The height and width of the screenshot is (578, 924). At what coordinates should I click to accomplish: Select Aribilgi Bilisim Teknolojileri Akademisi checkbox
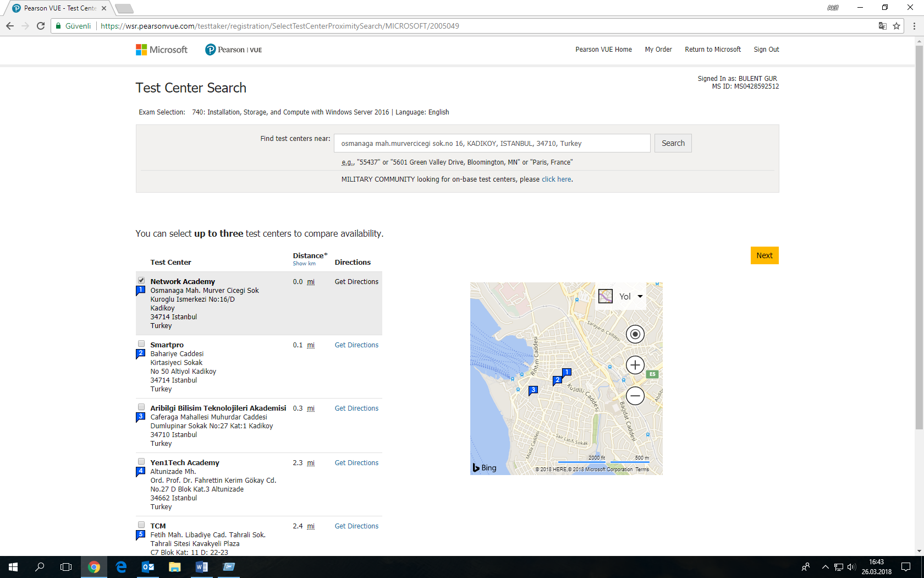click(141, 407)
